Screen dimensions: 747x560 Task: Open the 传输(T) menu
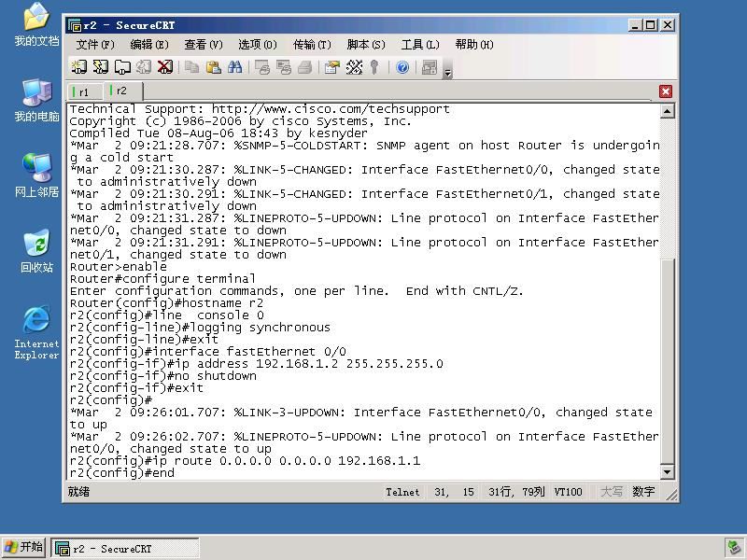312,45
